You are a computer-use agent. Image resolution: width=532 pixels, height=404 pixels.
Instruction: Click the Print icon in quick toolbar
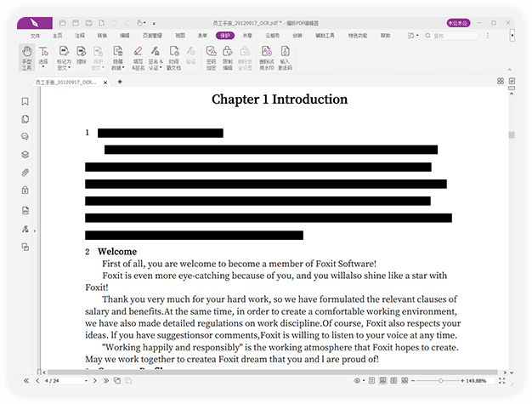(x=88, y=23)
